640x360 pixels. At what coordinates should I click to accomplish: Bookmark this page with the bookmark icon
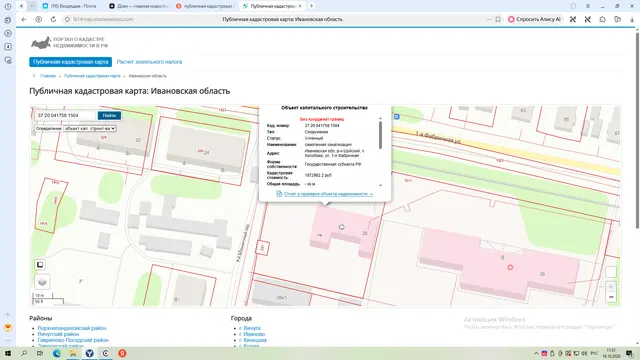498,19
